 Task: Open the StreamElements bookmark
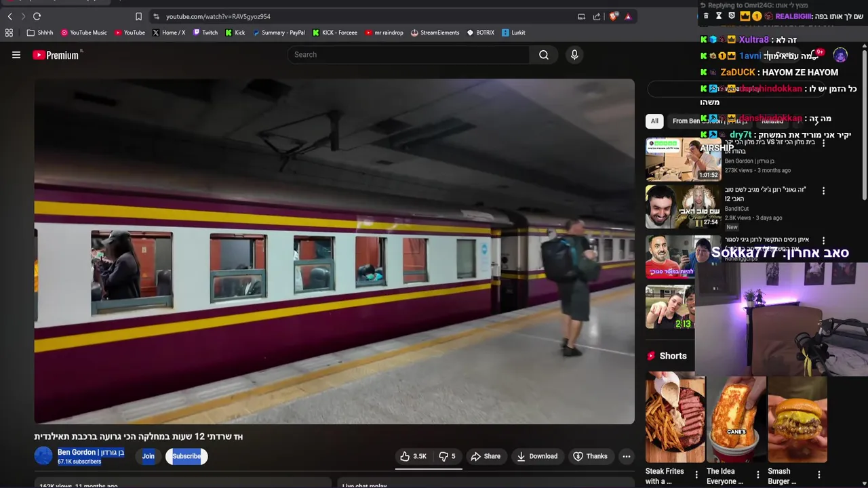point(435,33)
